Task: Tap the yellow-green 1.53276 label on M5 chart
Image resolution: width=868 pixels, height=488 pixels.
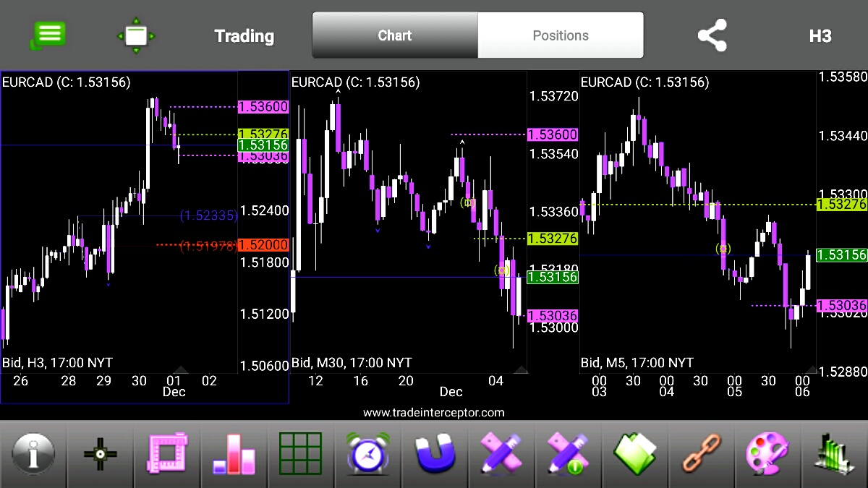Action: tap(841, 205)
